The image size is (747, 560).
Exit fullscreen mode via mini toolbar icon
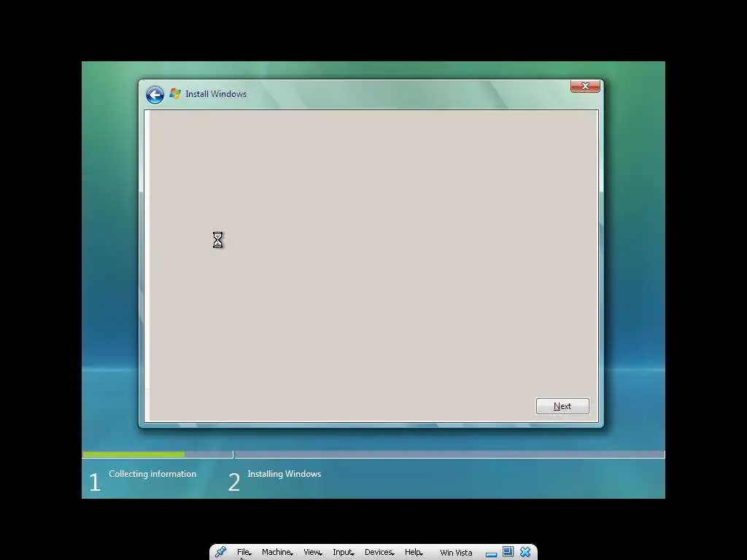click(508, 552)
